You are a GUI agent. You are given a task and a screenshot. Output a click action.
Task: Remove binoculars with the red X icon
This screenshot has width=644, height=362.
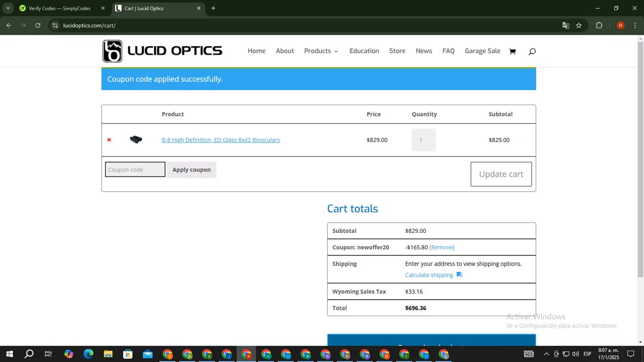[109, 140]
